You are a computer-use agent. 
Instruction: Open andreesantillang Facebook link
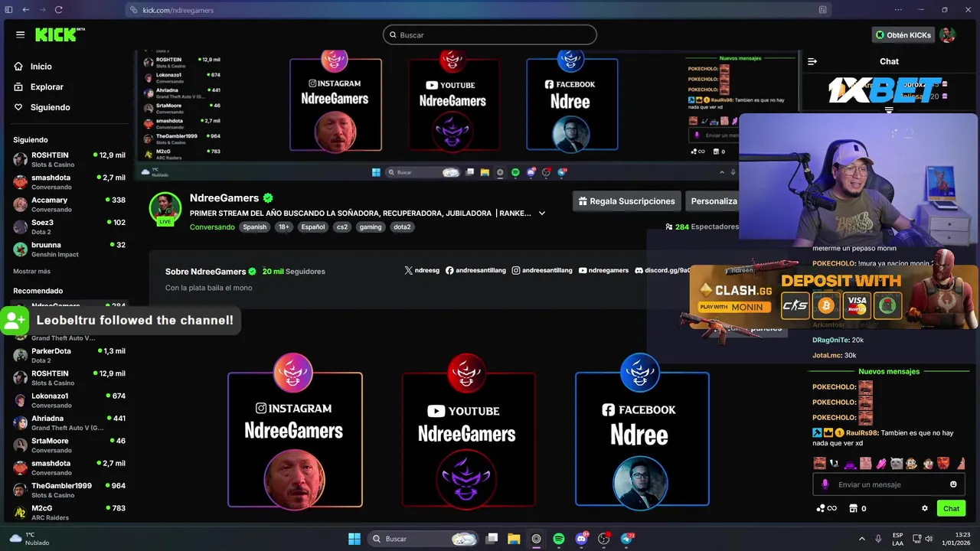coord(475,271)
